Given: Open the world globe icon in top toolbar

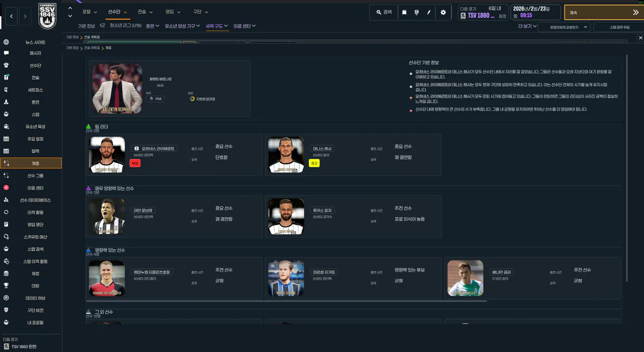Looking at the screenshot, I should (417, 12).
